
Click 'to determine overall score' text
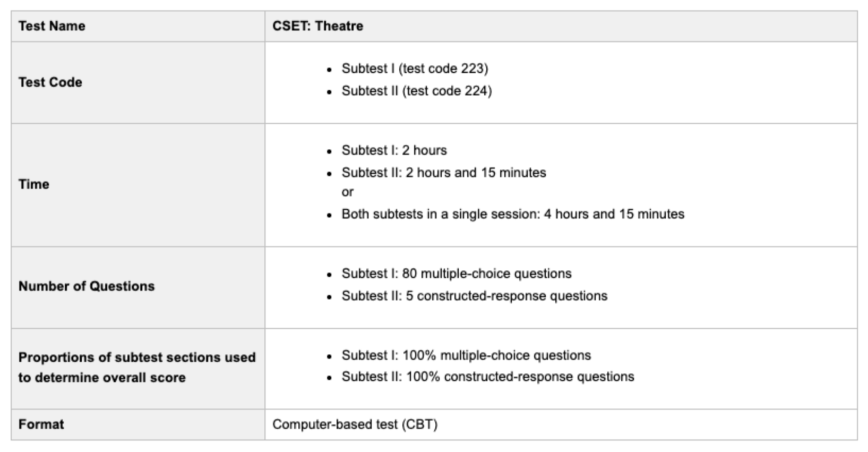[x=102, y=378]
